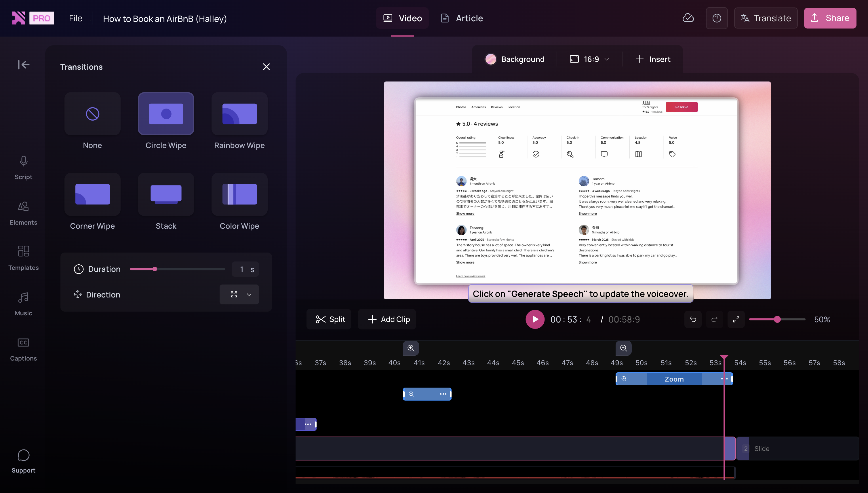Collapse the sidebar with arrow icon
The width and height of the screenshot is (868, 493).
coord(23,64)
